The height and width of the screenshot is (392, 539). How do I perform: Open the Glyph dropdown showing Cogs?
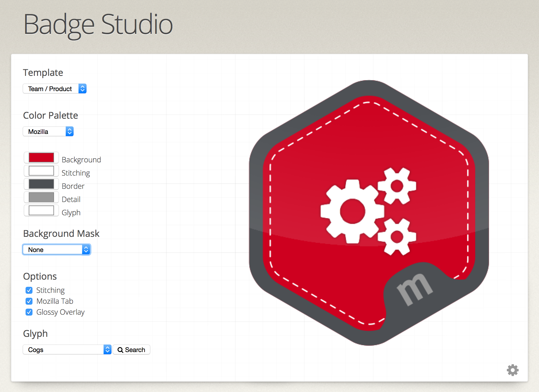(x=67, y=350)
